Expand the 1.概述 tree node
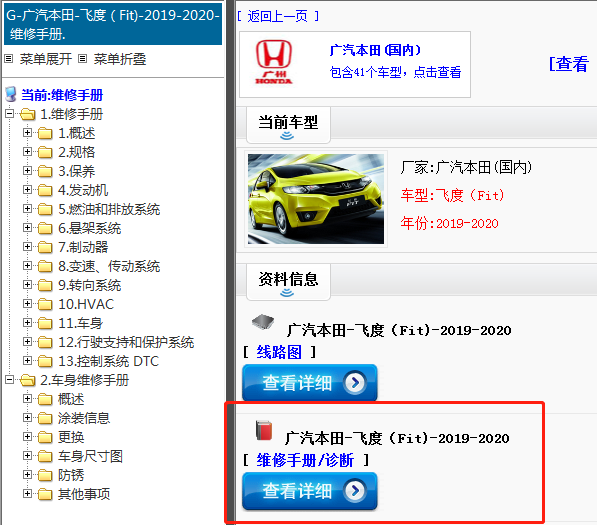The width and height of the screenshot is (597, 525). 27,132
